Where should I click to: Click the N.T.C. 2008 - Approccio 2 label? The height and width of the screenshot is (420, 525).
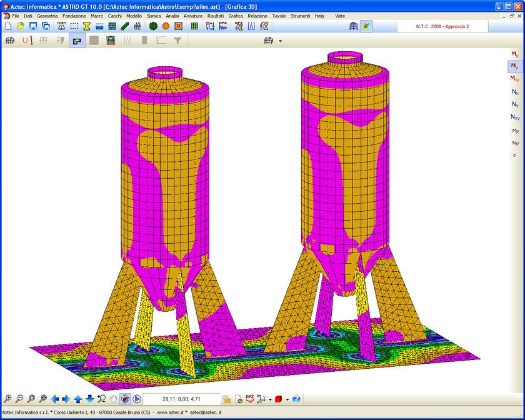[442, 26]
